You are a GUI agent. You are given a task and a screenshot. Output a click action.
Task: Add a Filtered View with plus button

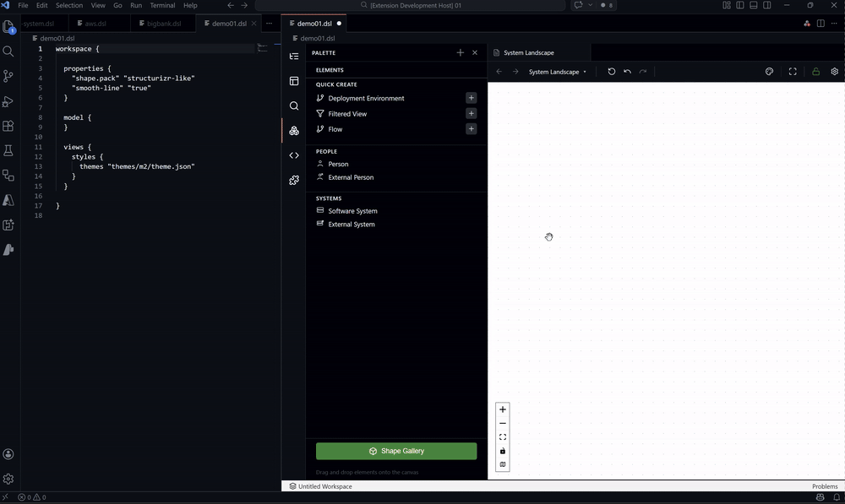coord(471,113)
